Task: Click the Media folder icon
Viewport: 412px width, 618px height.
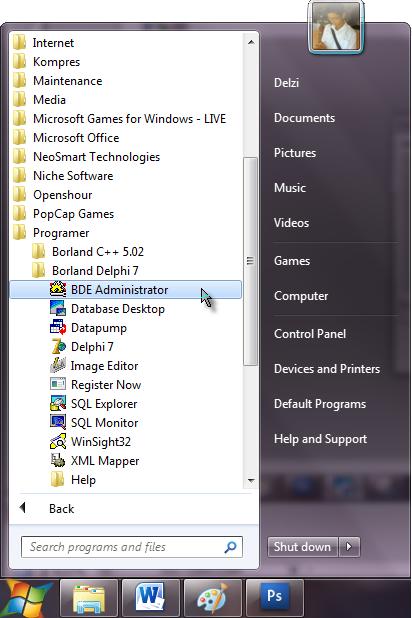Action: [x=20, y=99]
